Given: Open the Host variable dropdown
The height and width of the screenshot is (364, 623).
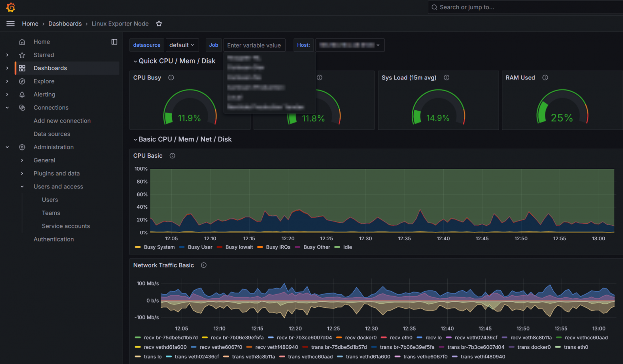Looking at the screenshot, I should 349,45.
